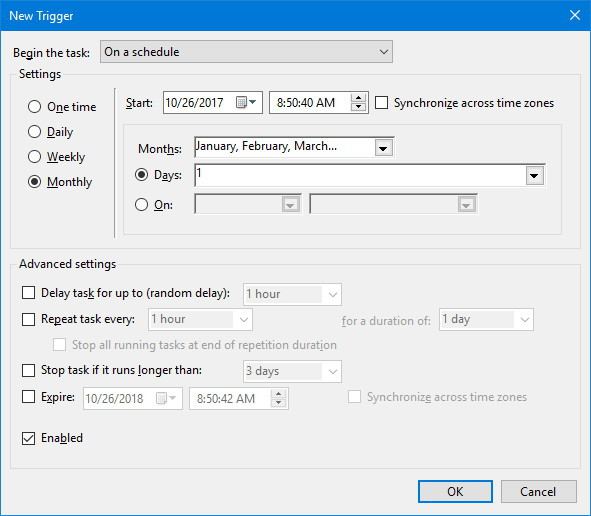Expand the Days dropdown arrow
This screenshot has width=591, height=516.
[x=534, y=176]
